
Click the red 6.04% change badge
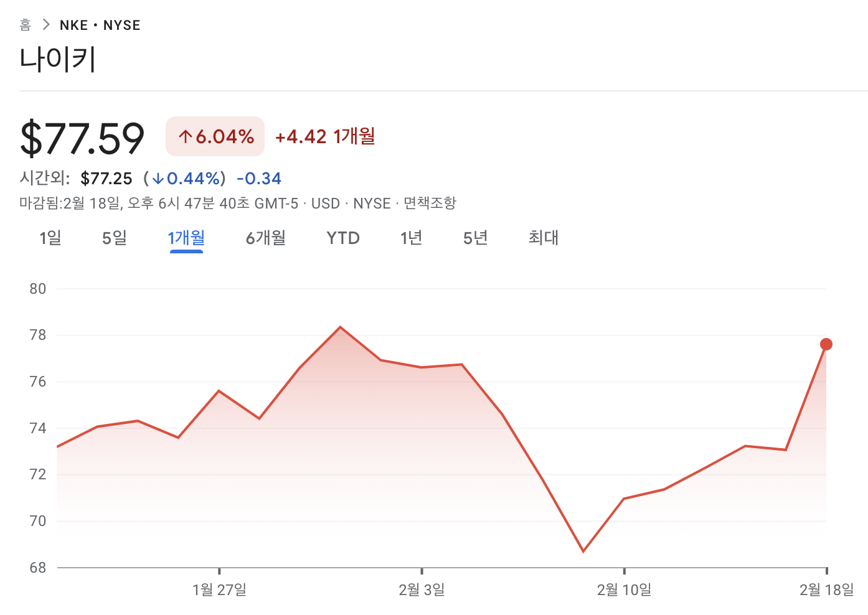click(x=215, y=136)
